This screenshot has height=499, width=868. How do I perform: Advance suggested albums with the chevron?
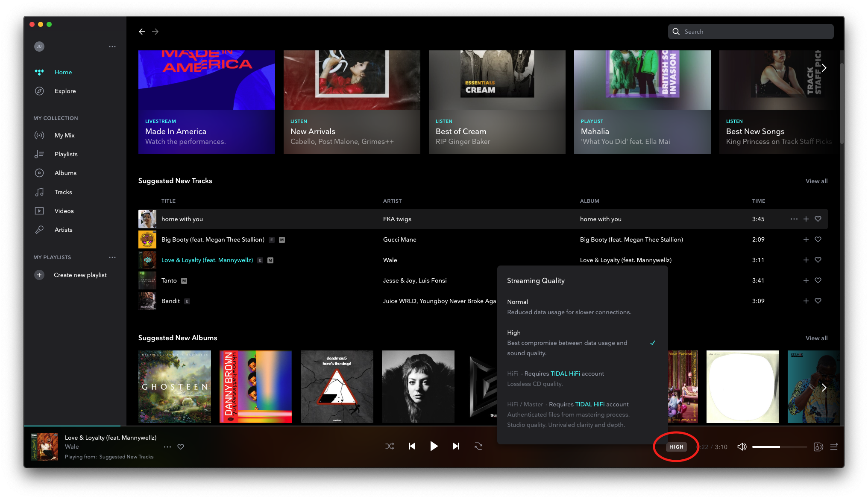click(824, 387)
